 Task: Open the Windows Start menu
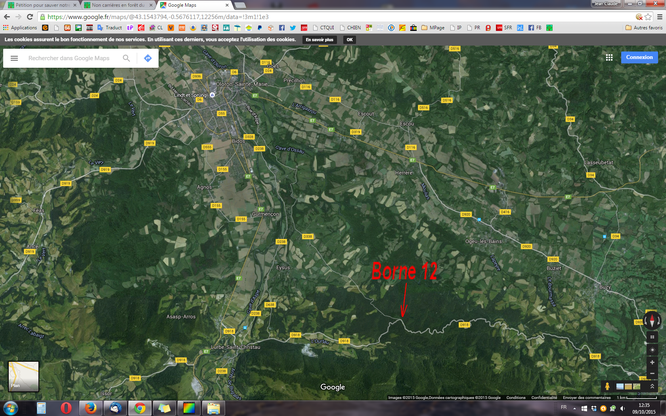tap(10, 408)
